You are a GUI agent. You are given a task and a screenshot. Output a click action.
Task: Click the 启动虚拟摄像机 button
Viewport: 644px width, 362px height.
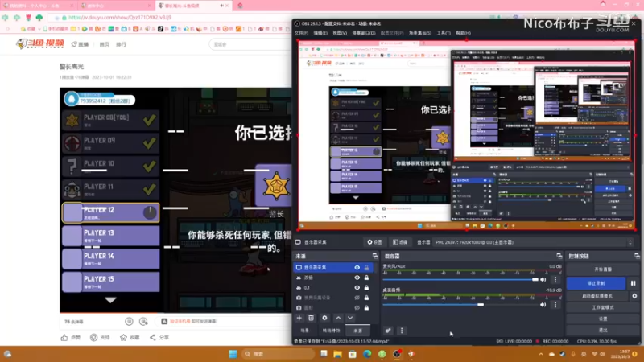click(597, 295)
